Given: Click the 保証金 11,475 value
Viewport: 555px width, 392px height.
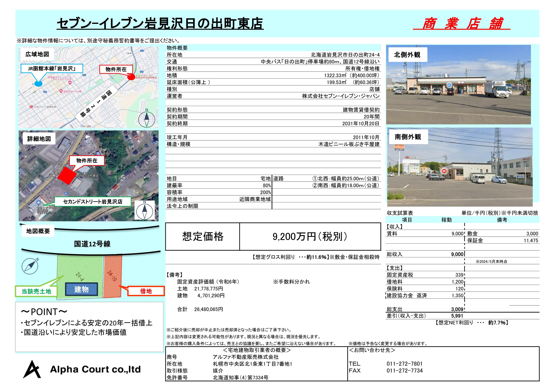Looking at the screenshot, I should pos(531,240).
